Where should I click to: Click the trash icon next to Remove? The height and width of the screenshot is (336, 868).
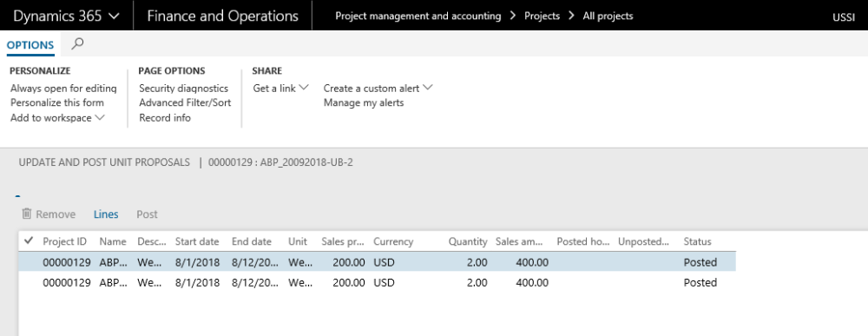pos(27,214)
